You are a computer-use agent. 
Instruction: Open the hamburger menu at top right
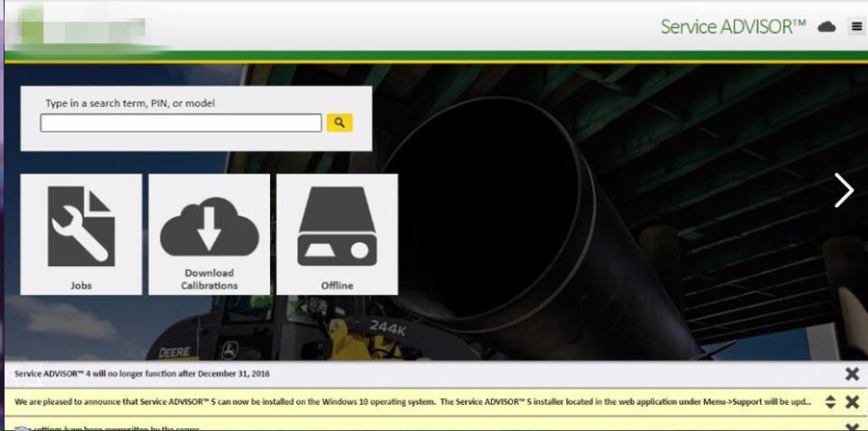coord(855,27)
